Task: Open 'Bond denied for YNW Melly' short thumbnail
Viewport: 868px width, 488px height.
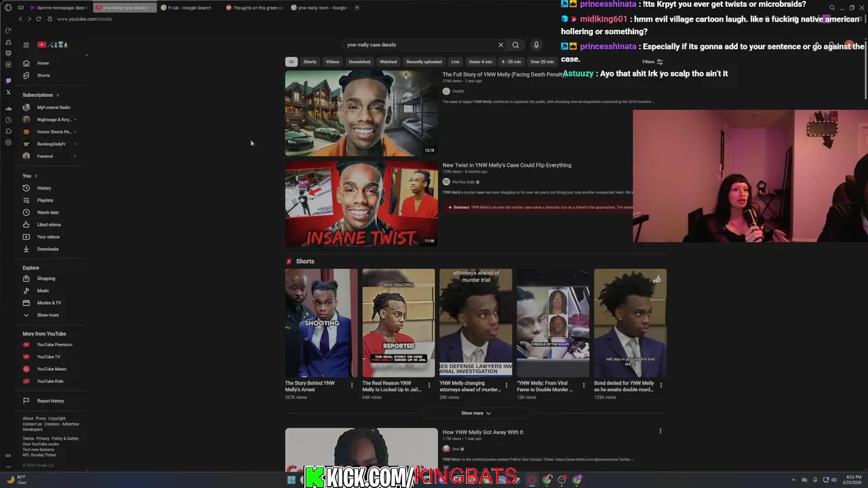Action: tap(630, 323)
